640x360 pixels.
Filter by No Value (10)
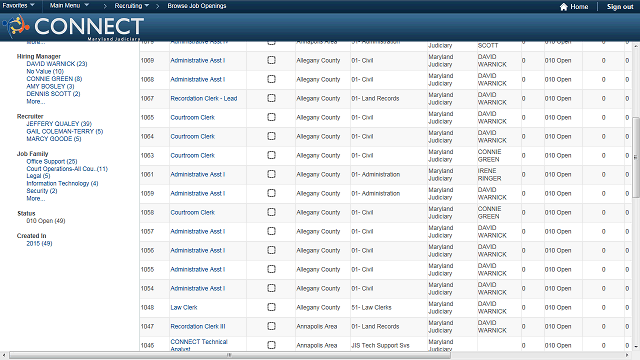45,71
